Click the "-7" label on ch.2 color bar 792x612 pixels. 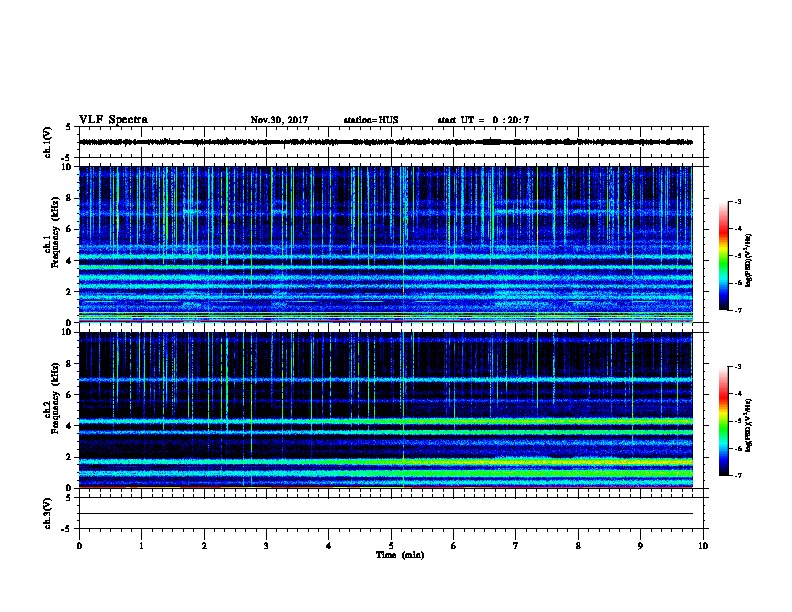737,475
